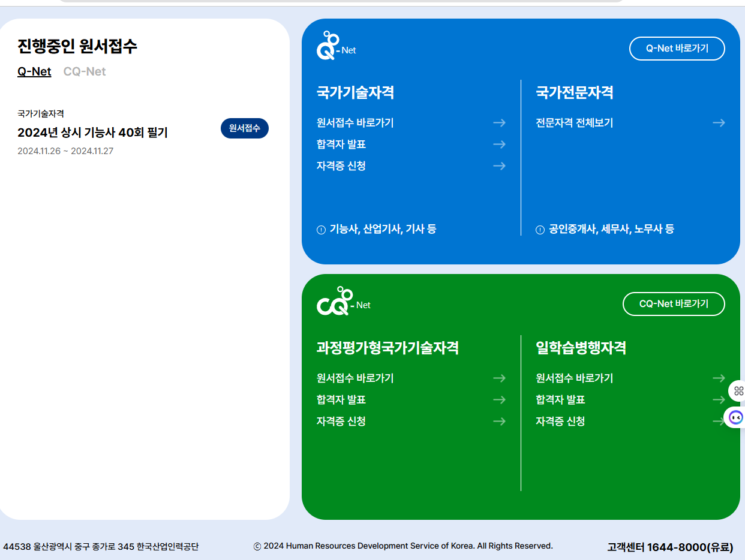The image size is (745, 560).
Task: Open 자격증 신청 under 국가기술자격
Action: click(x=341, y=166)
